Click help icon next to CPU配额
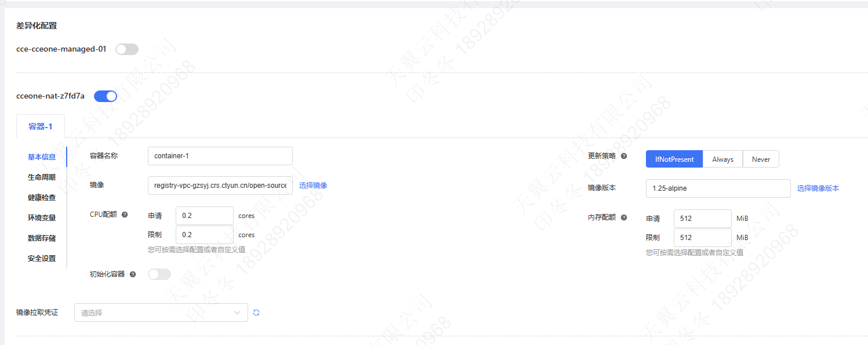The width and height of the screenshot is (868, 345). [125, 215]
